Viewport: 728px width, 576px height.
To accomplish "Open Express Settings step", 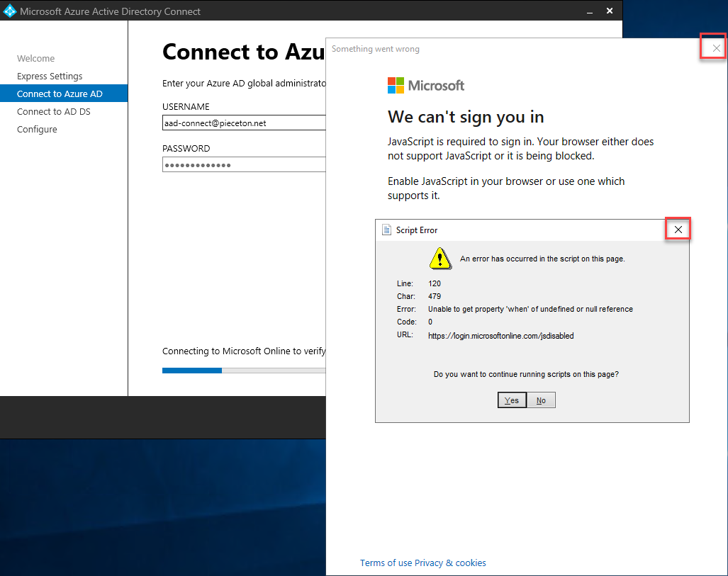I will point(50,76).
